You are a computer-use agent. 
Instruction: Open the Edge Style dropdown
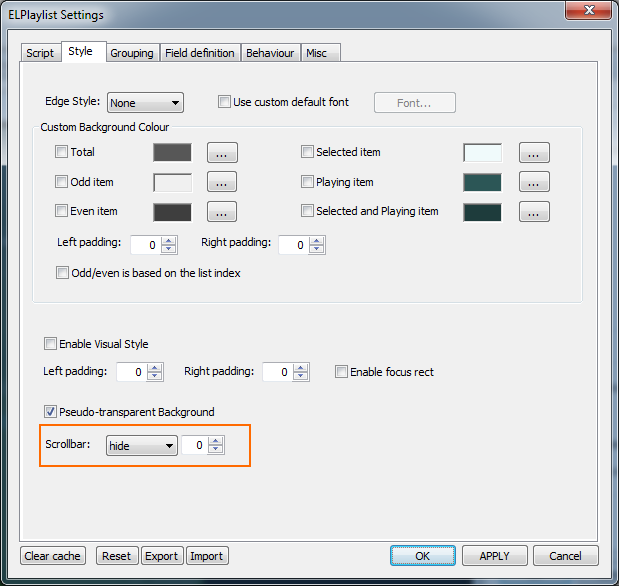(145, 103)
